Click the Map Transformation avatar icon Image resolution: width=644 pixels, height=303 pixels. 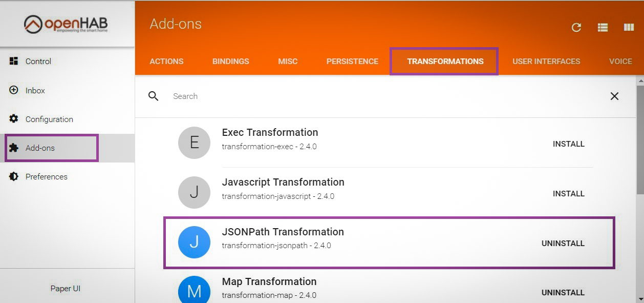tap(194, 290)
